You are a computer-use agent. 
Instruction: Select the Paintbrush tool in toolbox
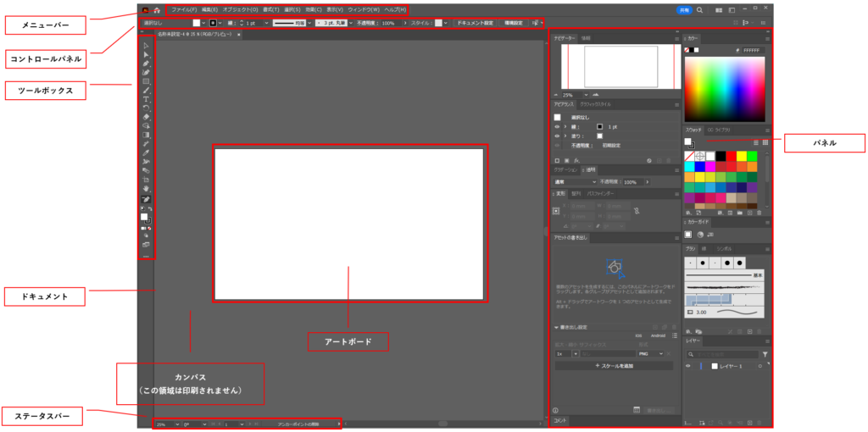click(146, 90)
